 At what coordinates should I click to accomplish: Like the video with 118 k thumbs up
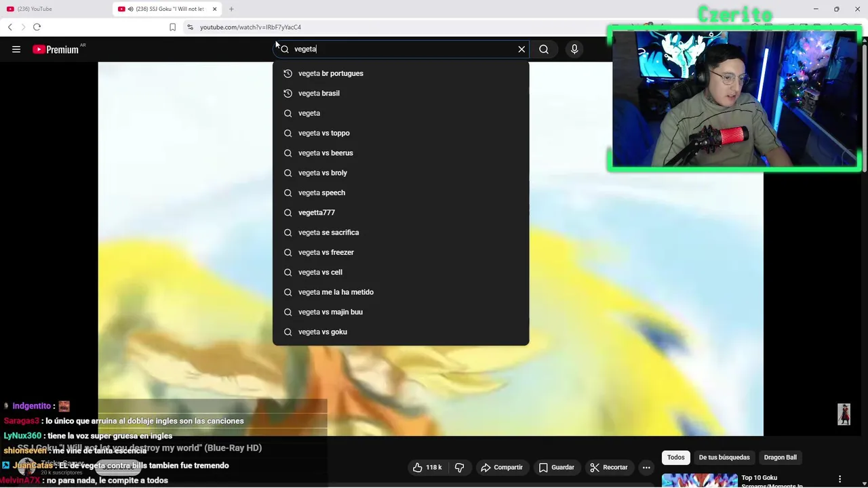pos(427,467)
